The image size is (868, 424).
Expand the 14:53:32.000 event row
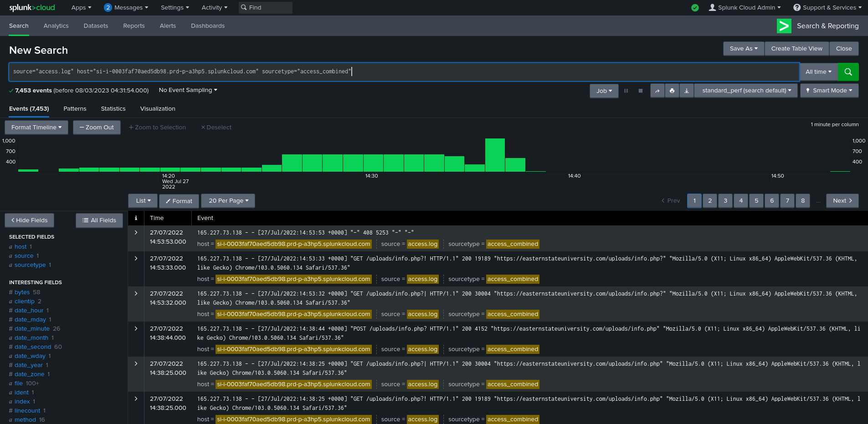pyautogui.click(x=136, y=293)
